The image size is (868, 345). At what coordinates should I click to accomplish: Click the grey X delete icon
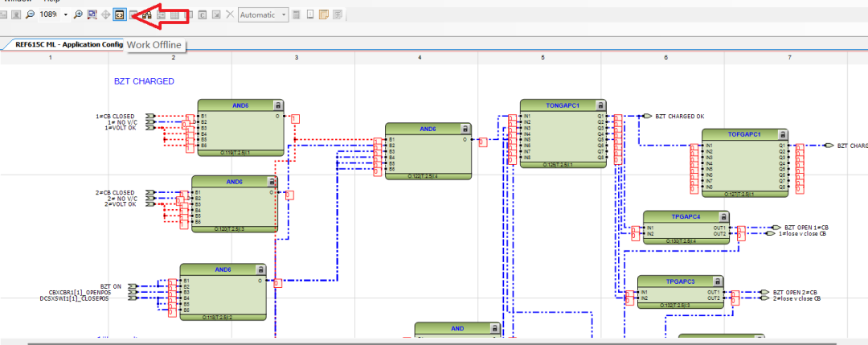[230, 15]
